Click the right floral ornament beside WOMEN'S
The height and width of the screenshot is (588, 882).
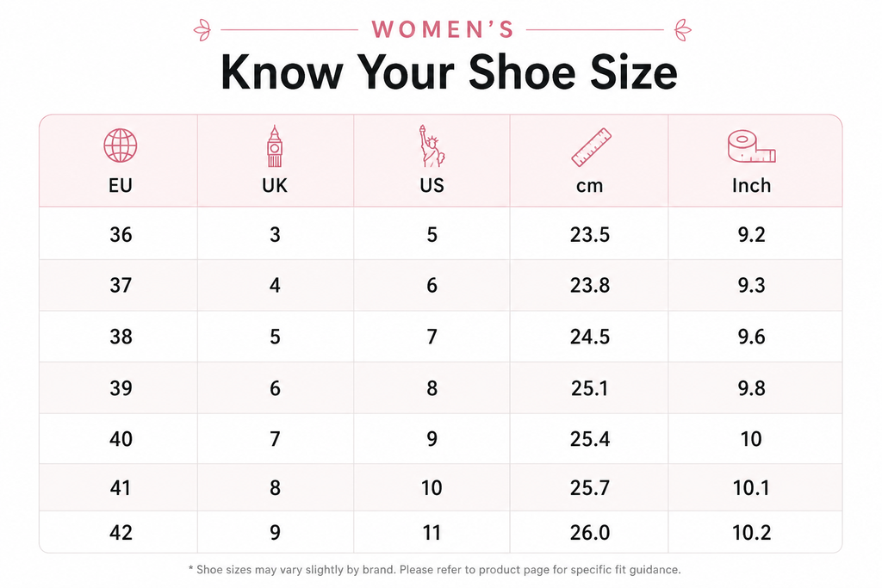click(x=683, y=30)
